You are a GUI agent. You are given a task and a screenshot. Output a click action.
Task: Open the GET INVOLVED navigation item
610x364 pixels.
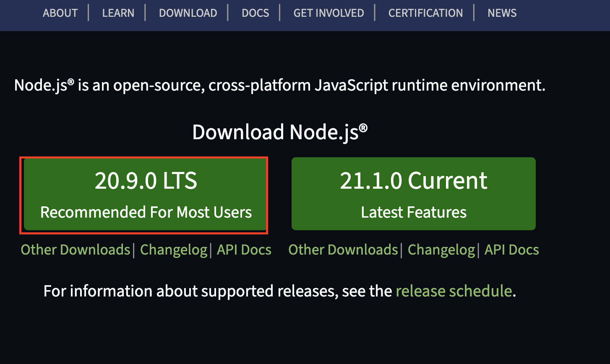click(328, 13)
